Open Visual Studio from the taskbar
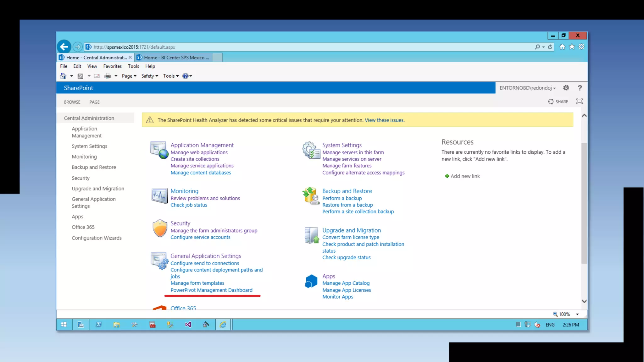 (188, 325)
